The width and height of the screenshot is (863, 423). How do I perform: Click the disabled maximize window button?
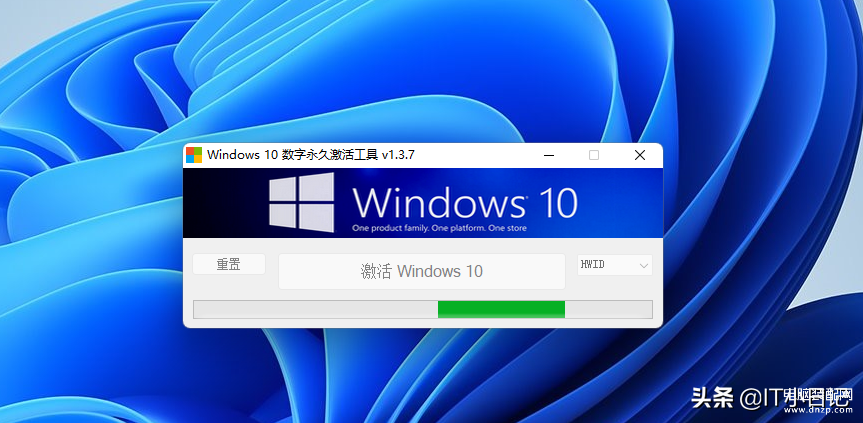click(594, 156)
